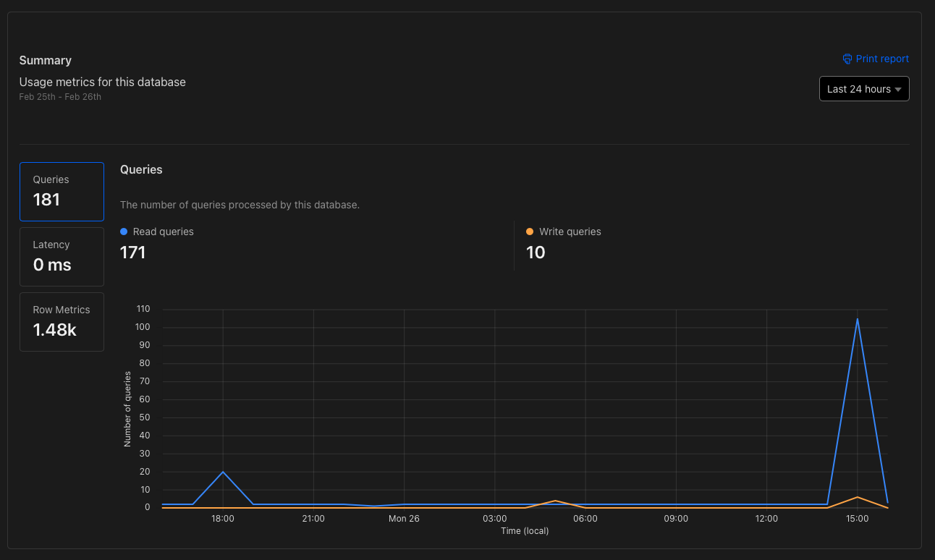Toggle Read queries series visibility

(x=156, y=232)
